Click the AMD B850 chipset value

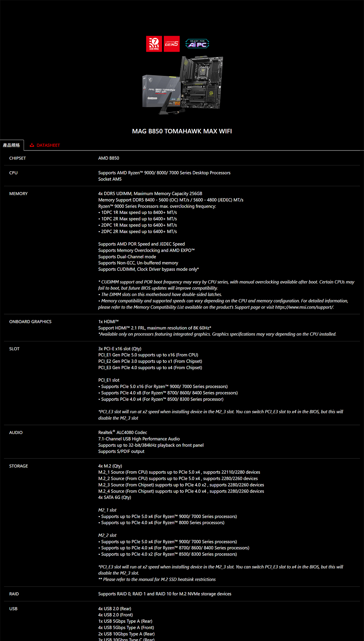(108, 158)
